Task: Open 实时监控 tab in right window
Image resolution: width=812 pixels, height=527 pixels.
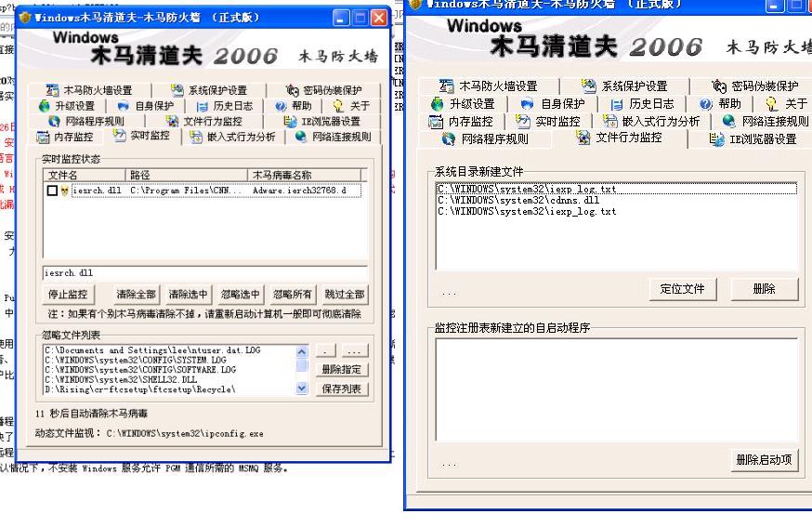Action: point(549,121)
